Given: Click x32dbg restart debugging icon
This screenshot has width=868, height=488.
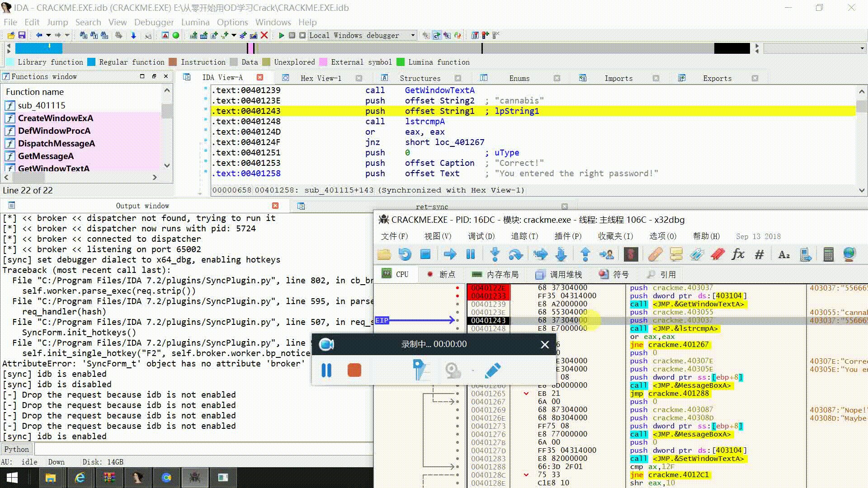Looking at the screenshot, I should coord(405,254).
